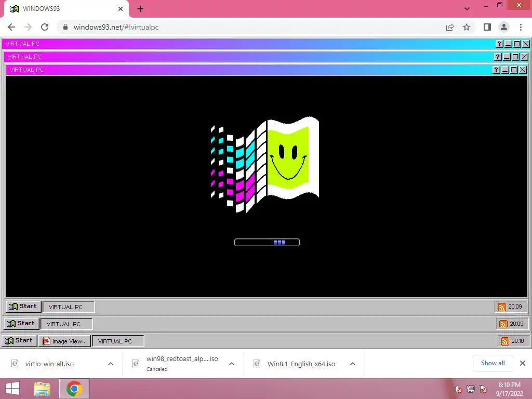Viewport: 532px width, 399px height.
Task: Click the loading progress bar on boot screen
Action: 267,242
